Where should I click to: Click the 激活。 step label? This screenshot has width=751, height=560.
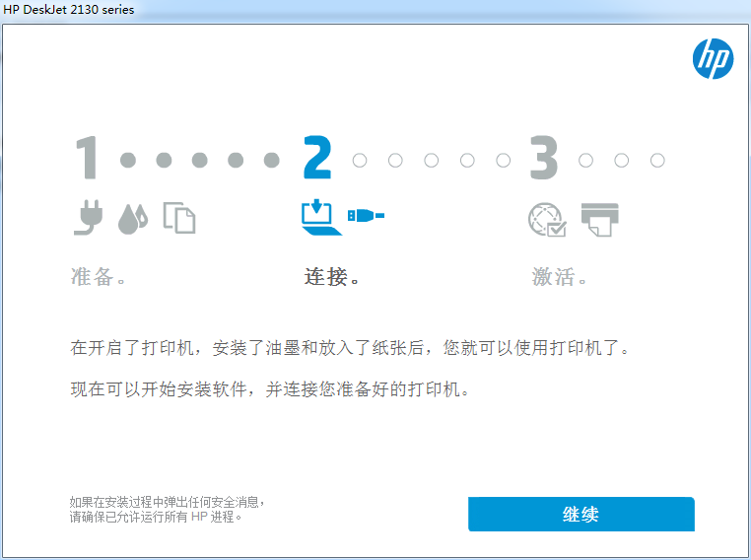559,276
